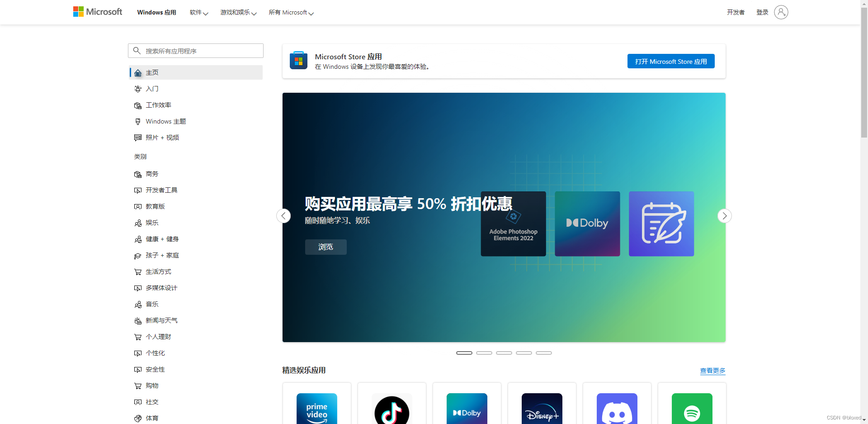868x424 pixels.
Task: Browse the 安全性 security category
Action: (x=155, y=369)
